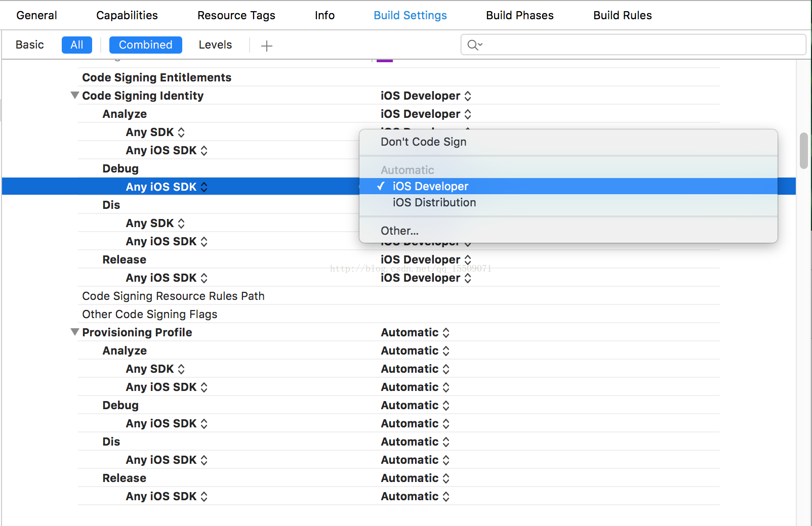Show Basic build settings

tap(30, 45)
